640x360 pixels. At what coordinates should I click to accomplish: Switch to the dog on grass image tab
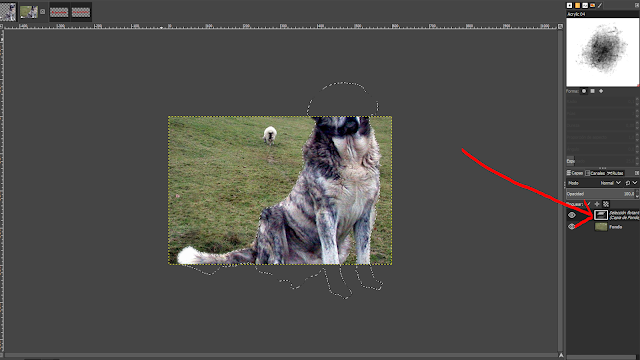pyautogui.click(x=29, y=12)
